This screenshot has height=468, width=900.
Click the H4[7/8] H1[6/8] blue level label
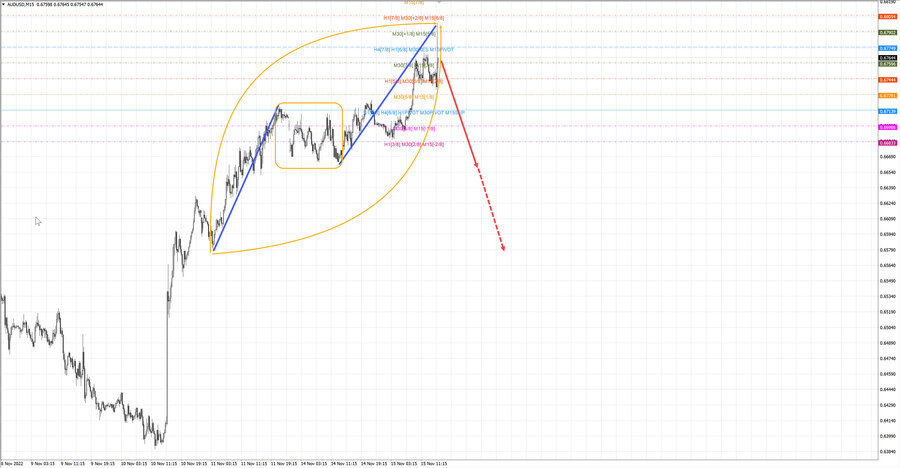[x=414, y=50]
